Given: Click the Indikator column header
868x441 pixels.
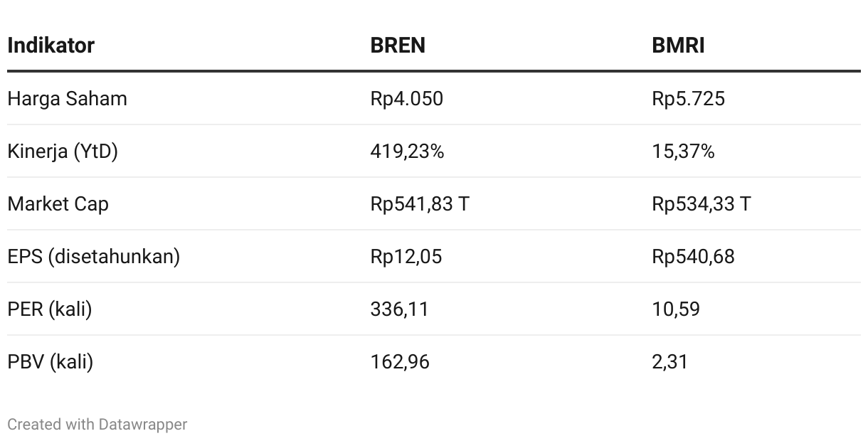Looking at the screenshot, I should 51,46.
